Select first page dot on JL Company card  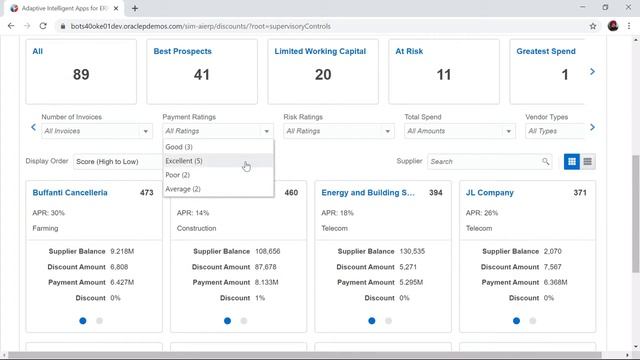coord(516,321)
